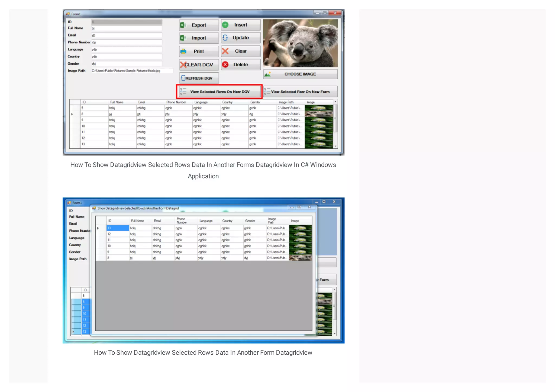Click cell with ID 11 in top grid

pyautogui.click(x=94, y=132)
